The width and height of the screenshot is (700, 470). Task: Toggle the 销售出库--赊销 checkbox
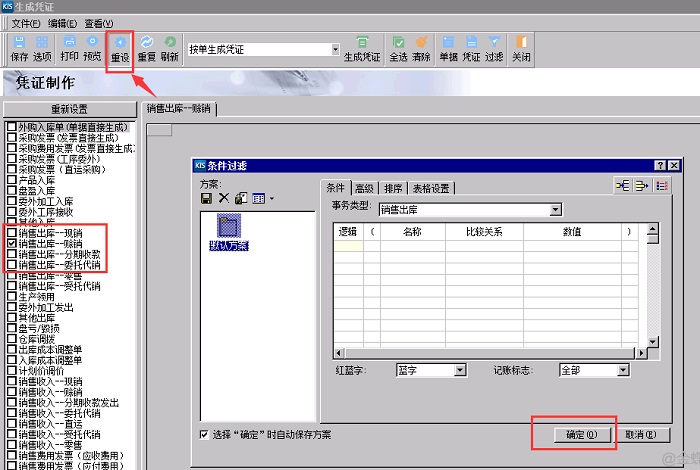pyautogui.click(x=12, y=243)
